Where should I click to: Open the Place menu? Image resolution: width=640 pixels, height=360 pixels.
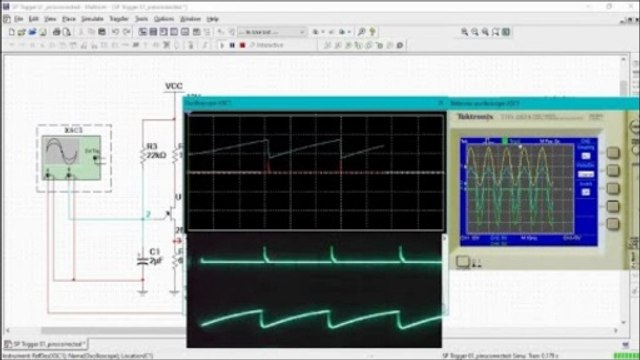pyautogui.click(x=69, y=19)
